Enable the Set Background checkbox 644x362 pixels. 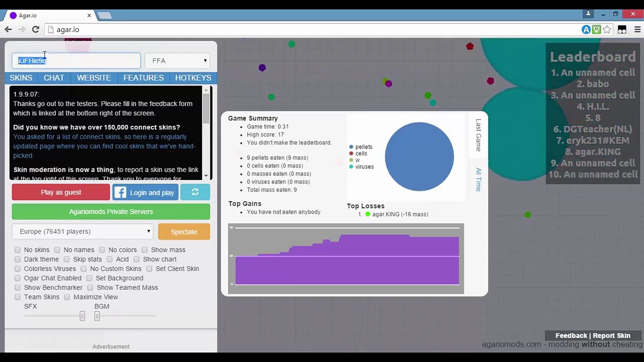point(89,278)
